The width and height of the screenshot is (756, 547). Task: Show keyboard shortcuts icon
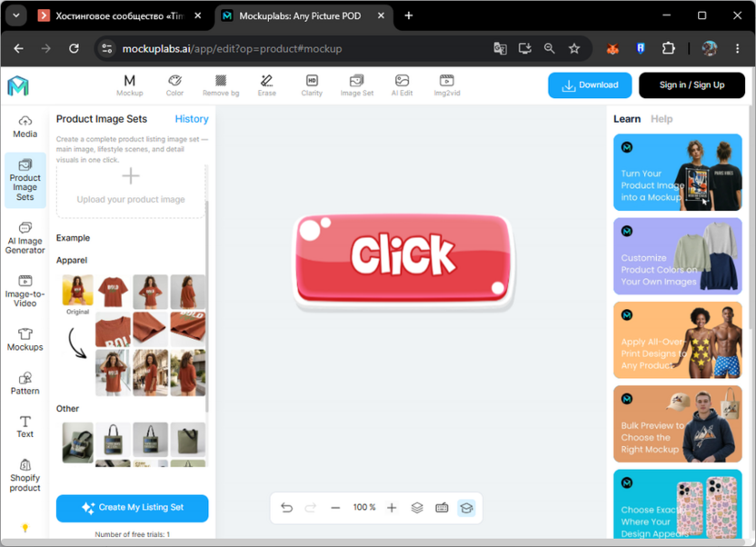click(x=442, y=508)
